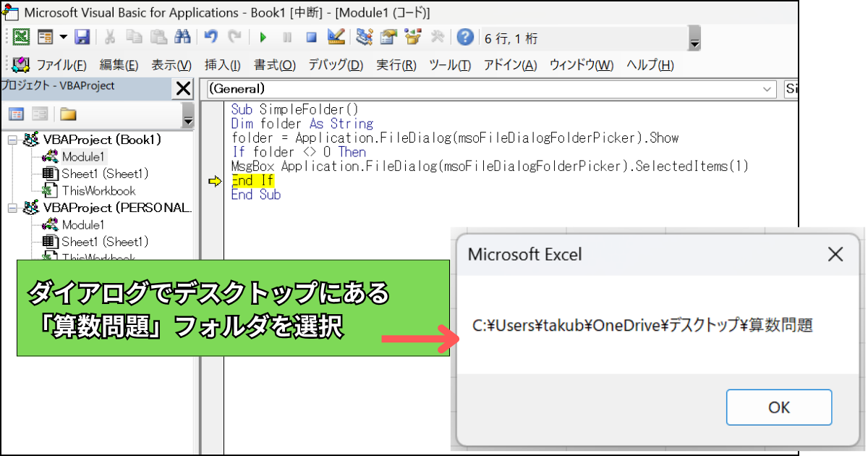The height and width of the screenshot is (456, 868).
Task: Open the 書式(O) menu
Action: click(274, 65)
